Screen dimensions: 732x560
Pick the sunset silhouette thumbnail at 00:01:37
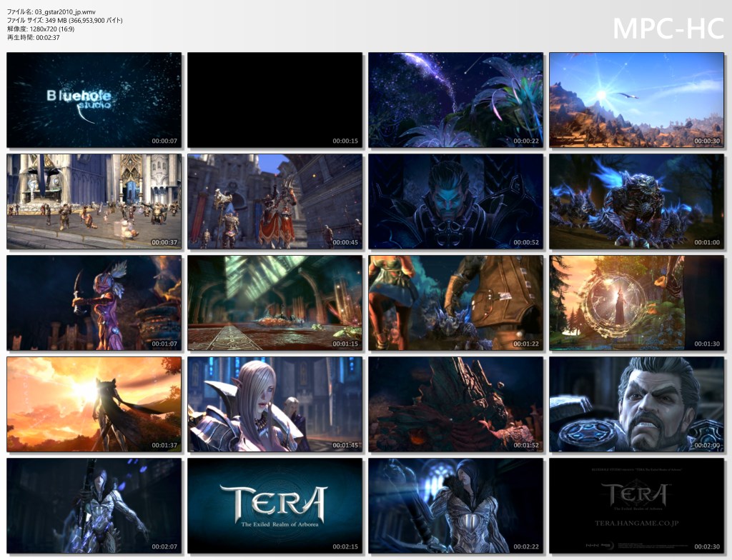coord(94,404)
